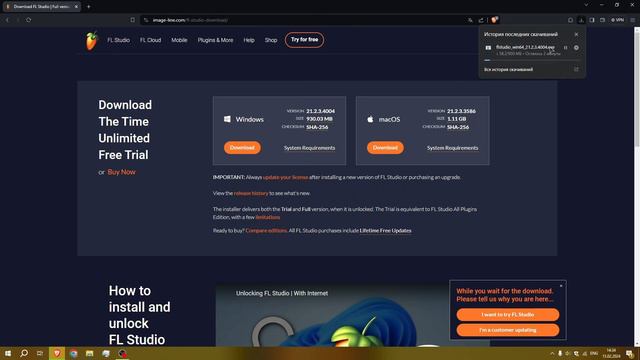This screenshot has height=360, width=640.
Task: Cancel the flstudio_win64 download
Action: (x=576, y=48)
